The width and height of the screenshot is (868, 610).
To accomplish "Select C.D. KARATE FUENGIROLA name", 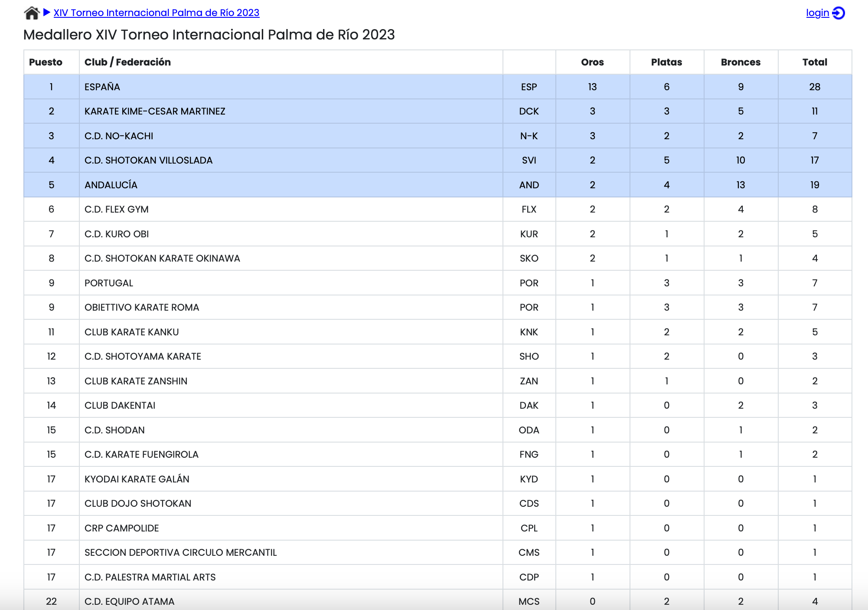I will [x=141, y=454].
